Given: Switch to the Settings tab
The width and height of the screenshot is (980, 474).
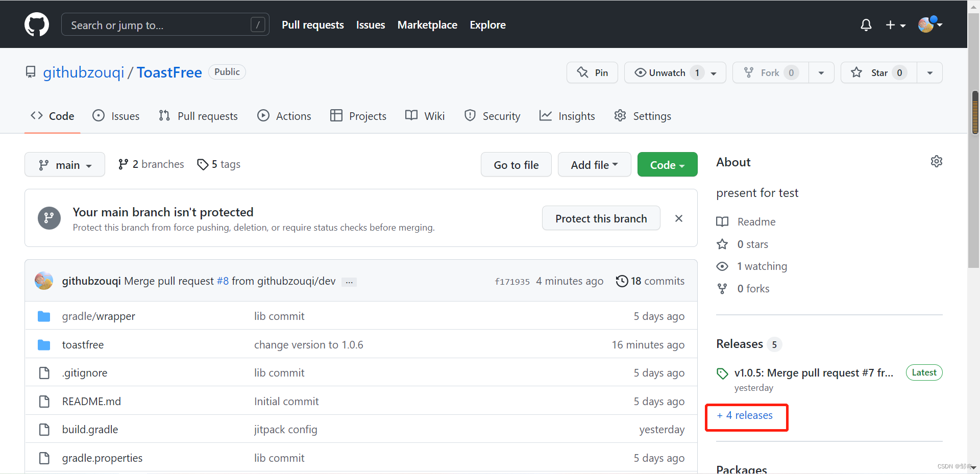Looking at the screenshot, I should point(643,116).
